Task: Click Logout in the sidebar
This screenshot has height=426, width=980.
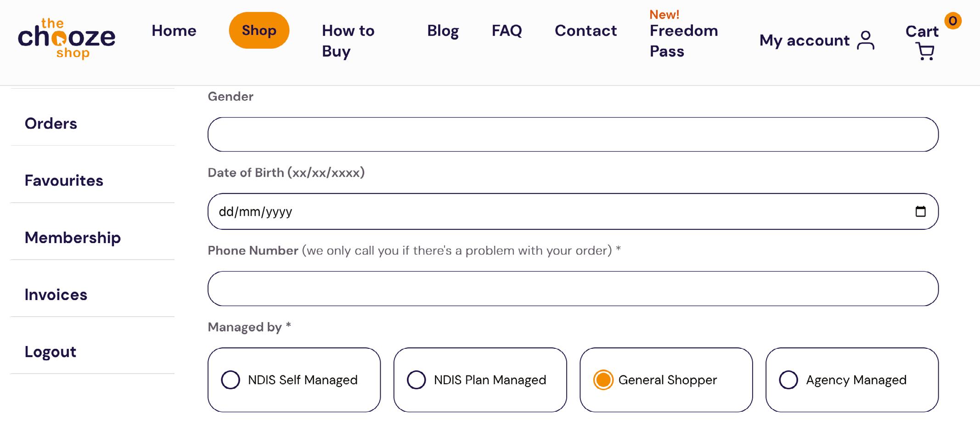Action: tap(51, 352)
